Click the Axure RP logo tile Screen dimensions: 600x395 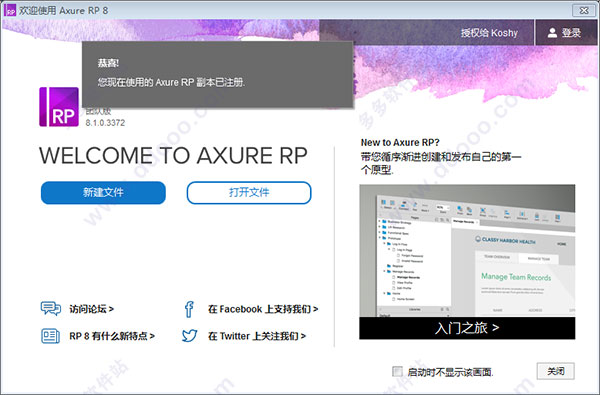click(59, 107)
